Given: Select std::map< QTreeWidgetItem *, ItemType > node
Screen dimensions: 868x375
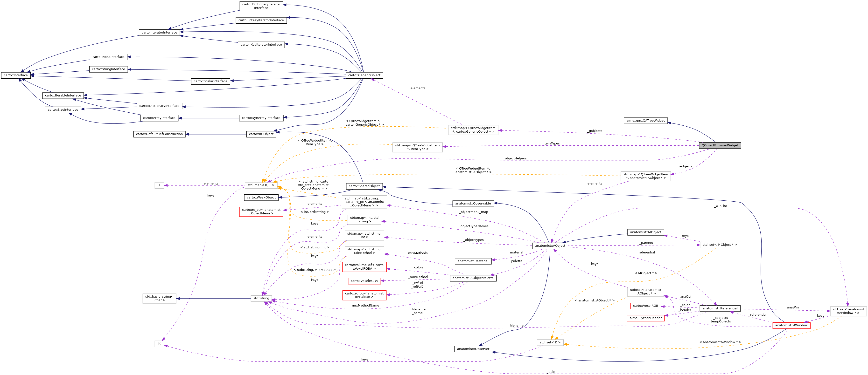Looking at the screenshot, I should (418, 147).
